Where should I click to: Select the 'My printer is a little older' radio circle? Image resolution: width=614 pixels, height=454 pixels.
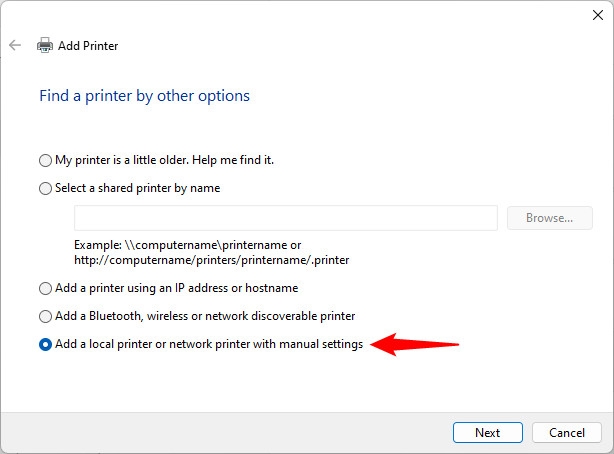coord(45,160)
